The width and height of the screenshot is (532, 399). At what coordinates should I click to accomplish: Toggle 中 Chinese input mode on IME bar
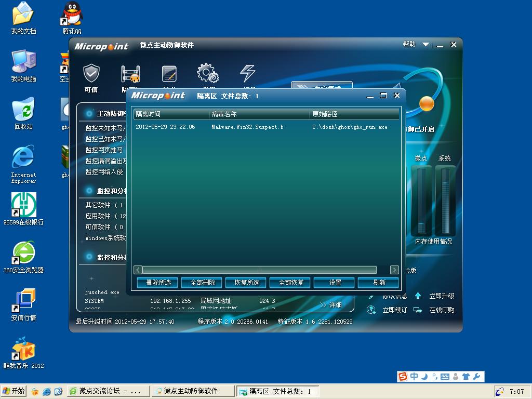[414, 376]
